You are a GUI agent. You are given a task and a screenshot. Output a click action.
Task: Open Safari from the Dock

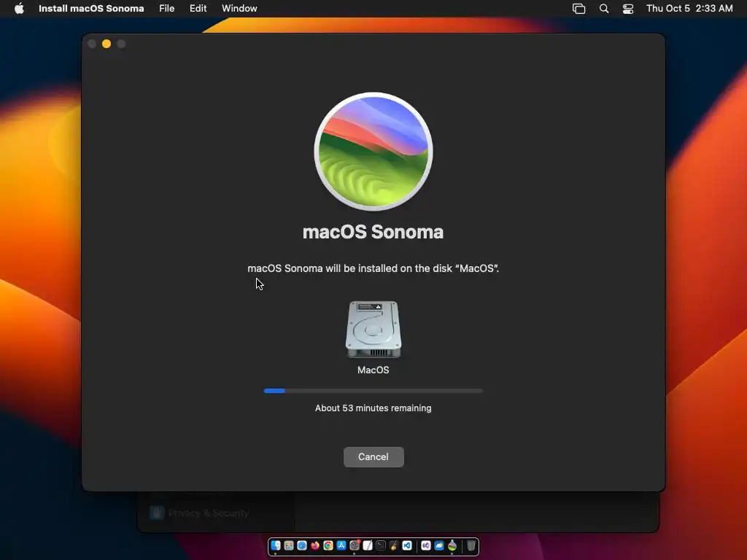point(302,545)
